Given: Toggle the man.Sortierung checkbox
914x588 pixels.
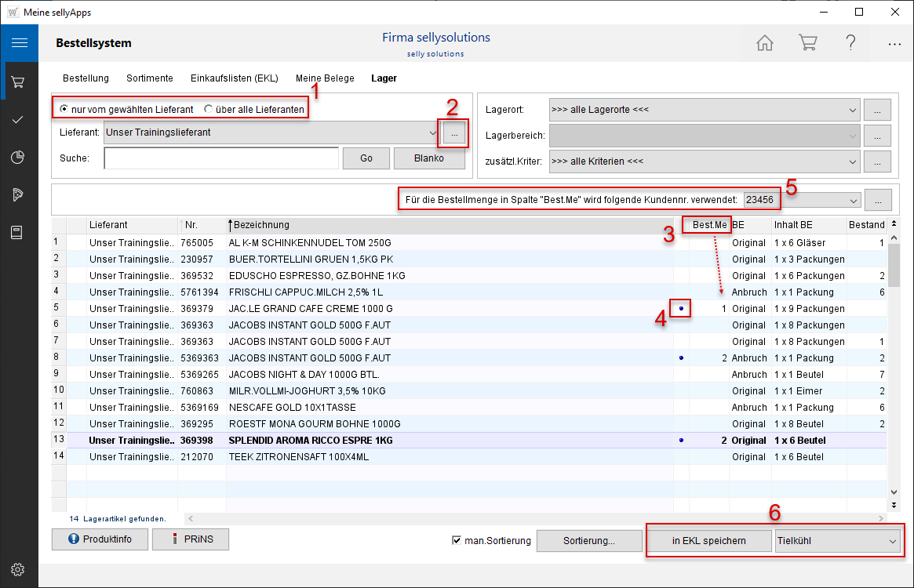Looking at the screenshot, I should (x=457, y=540).
